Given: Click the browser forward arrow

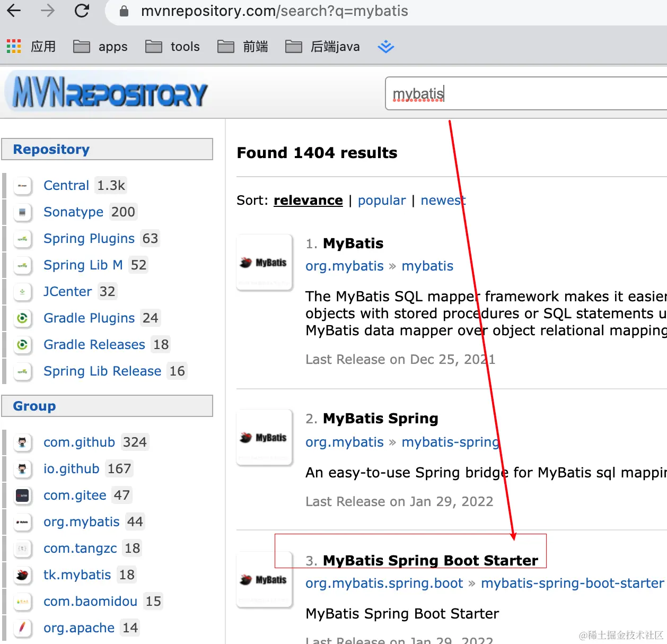Looking at the screenshot, I should click(48, 11).
